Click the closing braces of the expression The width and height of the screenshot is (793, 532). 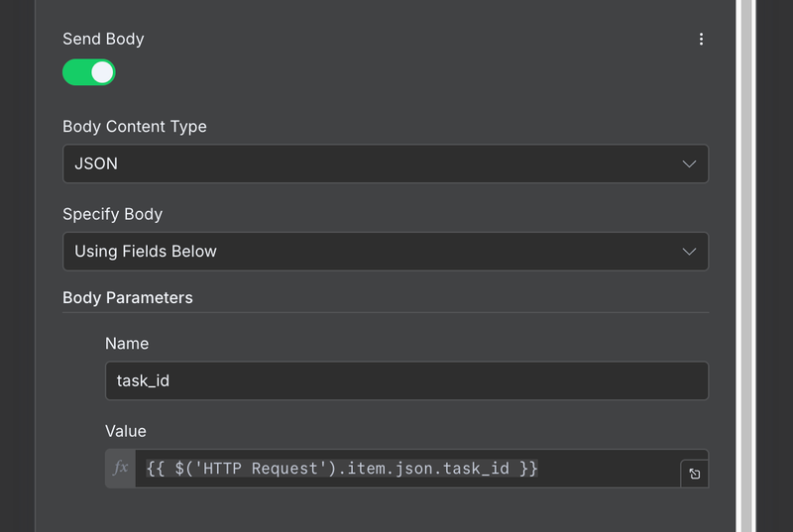point(528,469)
